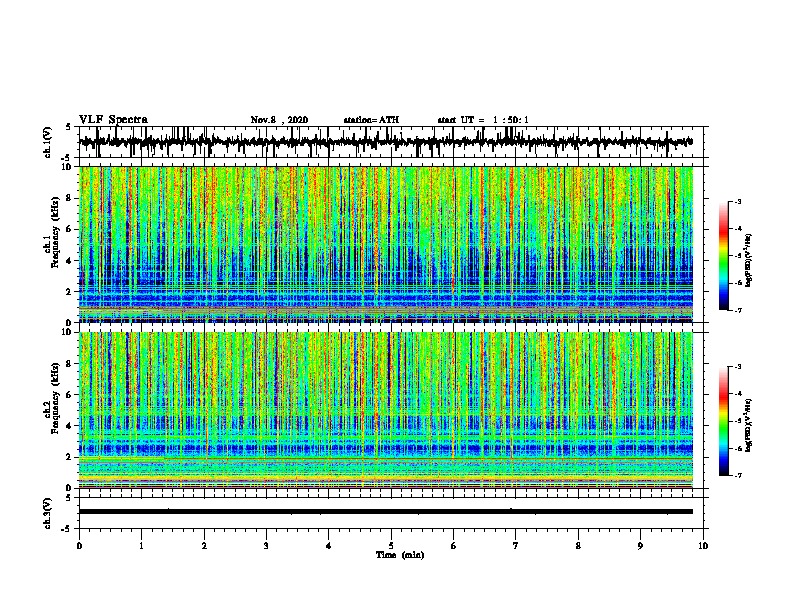The image size is (792, 612).
Task: Click the 'VLF Spectra' title text
Action: [113, 119]
